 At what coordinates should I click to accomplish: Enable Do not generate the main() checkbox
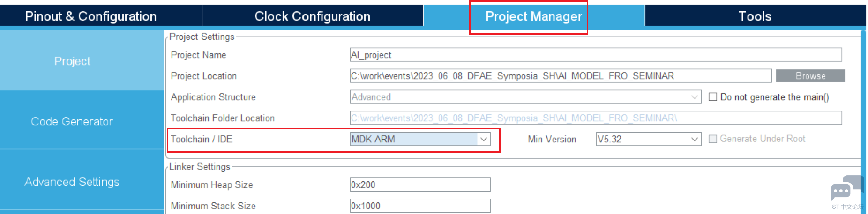pos(713,97)
